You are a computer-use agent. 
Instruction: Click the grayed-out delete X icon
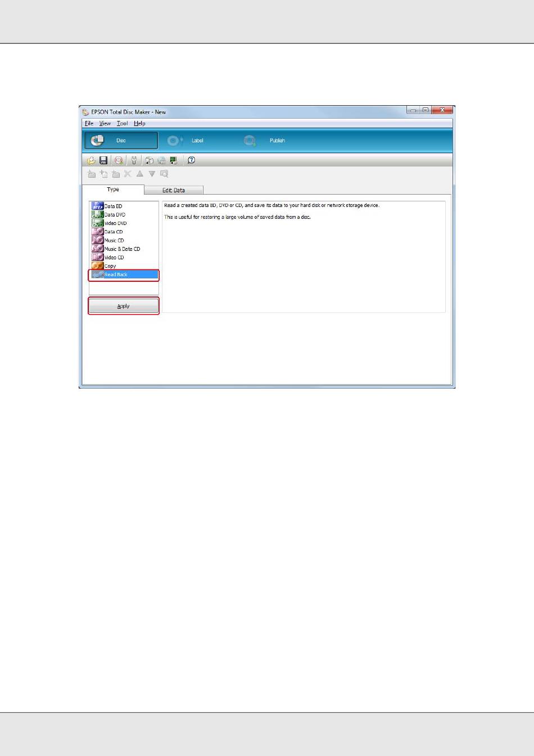[x=128, y=174]
